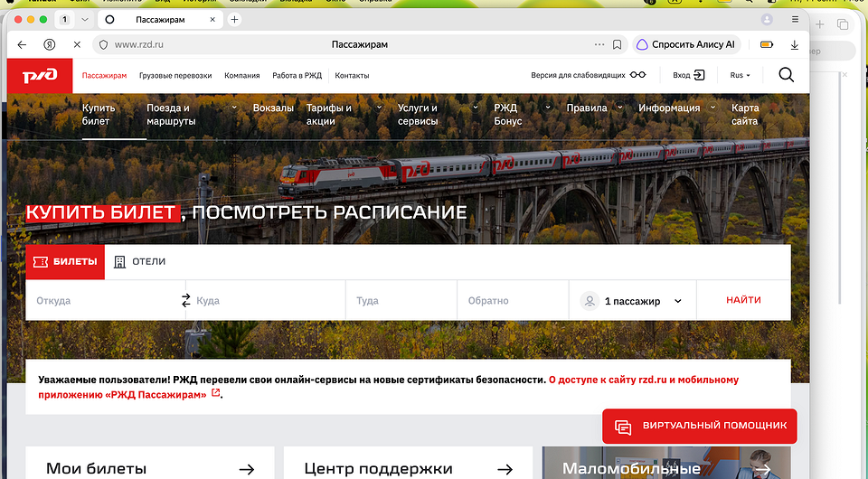The image size is (868, 479).
Task: Click the Куда destination field
Action: click(x=266, y=300)
